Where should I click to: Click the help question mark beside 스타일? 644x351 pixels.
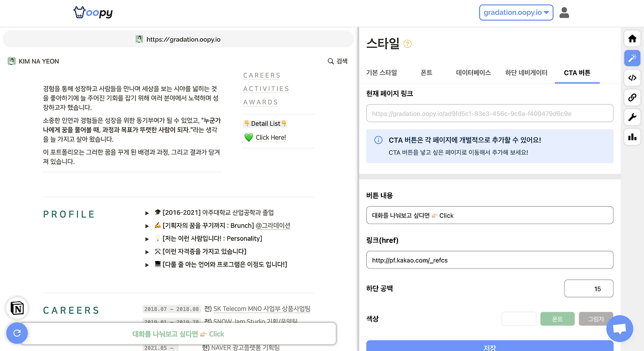407,44
